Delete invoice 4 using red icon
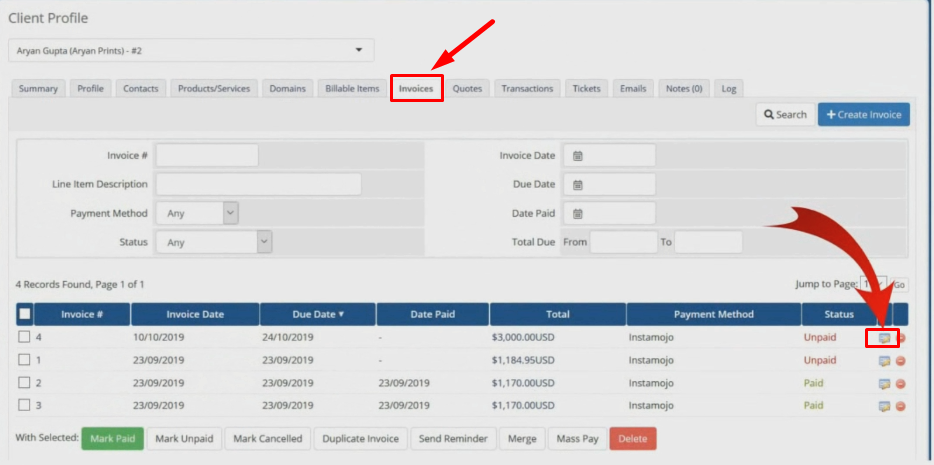The image size is (934, 465). click(901, 338)
